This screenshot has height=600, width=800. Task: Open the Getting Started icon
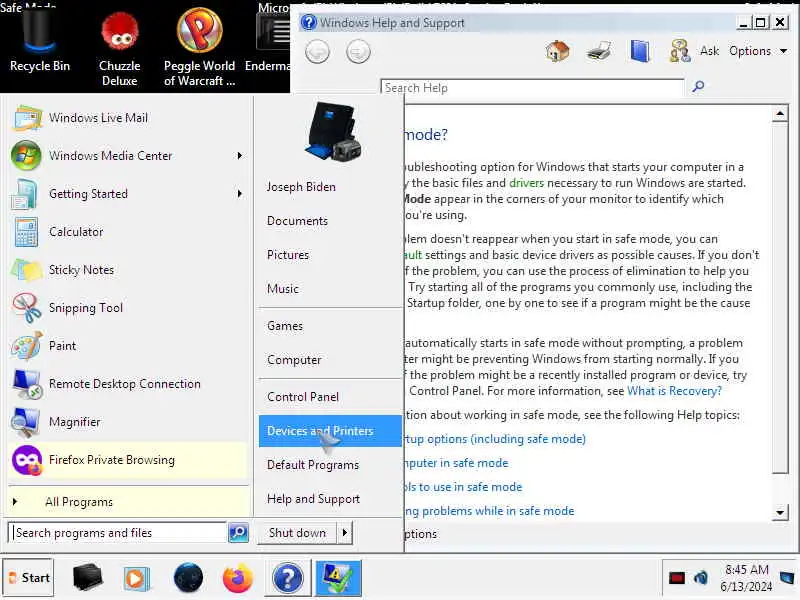(x=24, y=194)
